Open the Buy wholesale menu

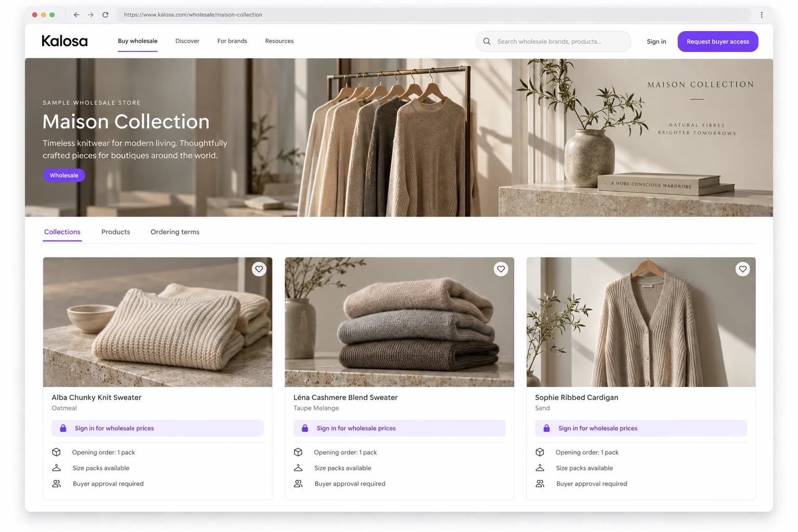(x=138, y=41)
